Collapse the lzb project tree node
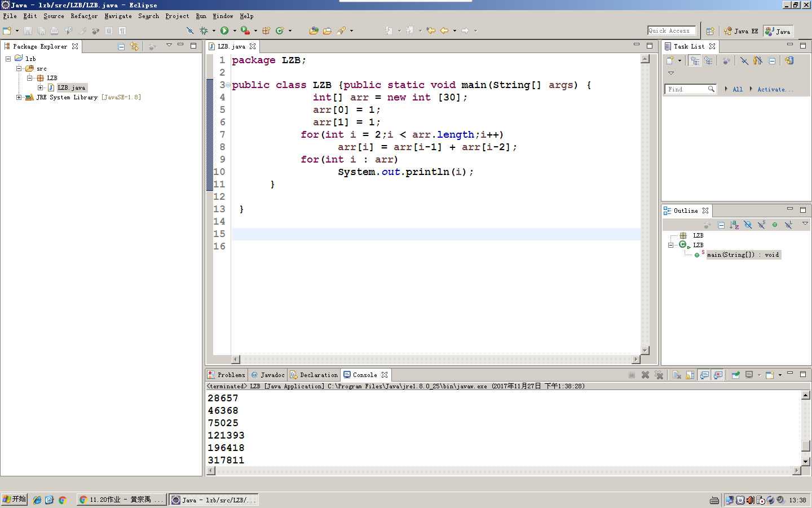 8,59
